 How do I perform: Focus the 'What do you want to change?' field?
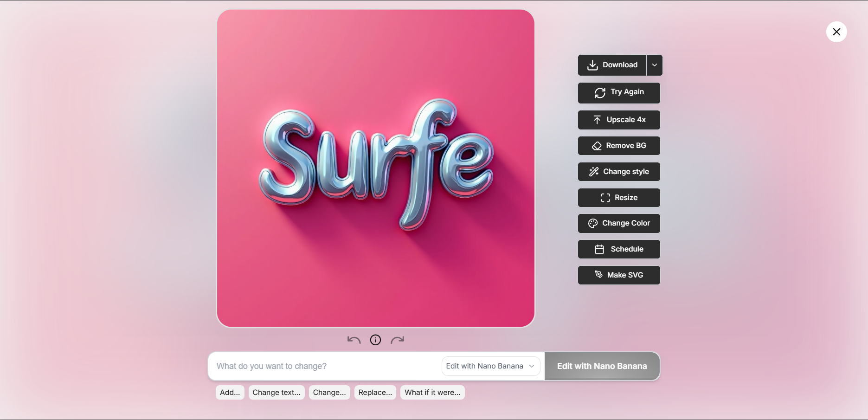325,366
